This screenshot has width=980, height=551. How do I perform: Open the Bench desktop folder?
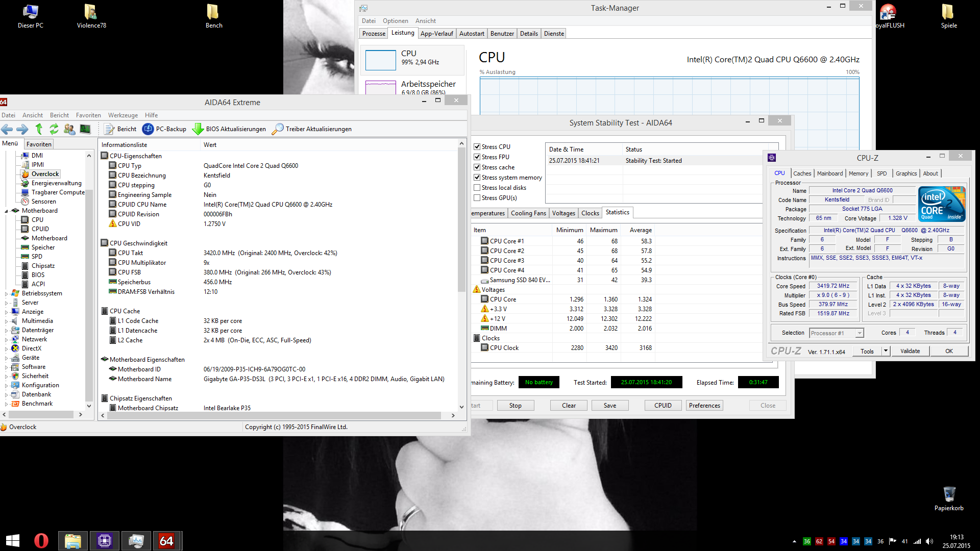pyautogui.click(x=214, y=16)
